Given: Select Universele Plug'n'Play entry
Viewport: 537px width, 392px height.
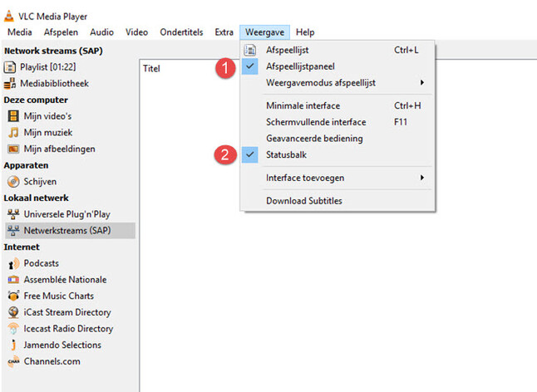Looking at the screenshot, I should (67, 214).
